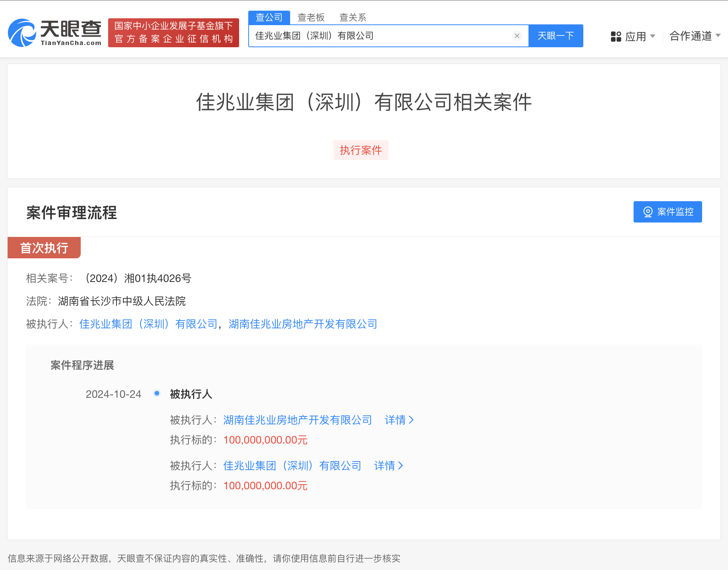Viewport: 728px width, 570px height.
Task: Open 详情 for 佳兆业集团（深圳）有限公司
Action: [x=388, y=466]
